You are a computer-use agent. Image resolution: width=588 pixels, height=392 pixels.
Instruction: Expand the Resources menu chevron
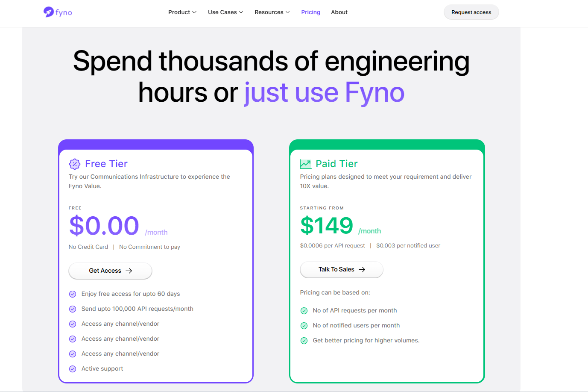tap(288, 12)
